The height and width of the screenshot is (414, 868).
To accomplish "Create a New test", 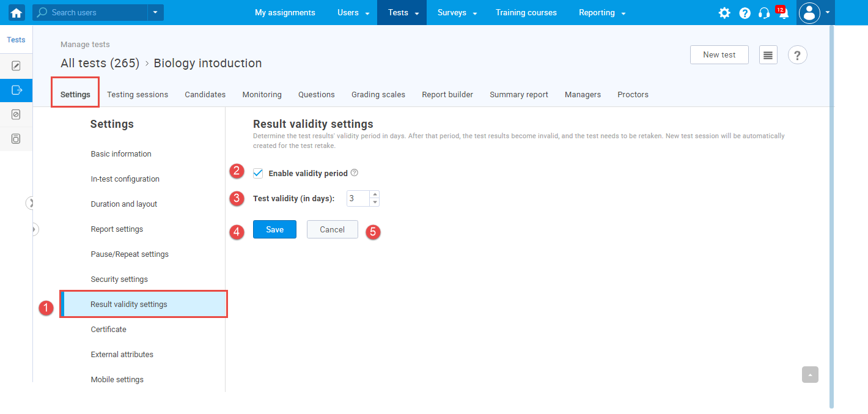I will tap(719, 54).
